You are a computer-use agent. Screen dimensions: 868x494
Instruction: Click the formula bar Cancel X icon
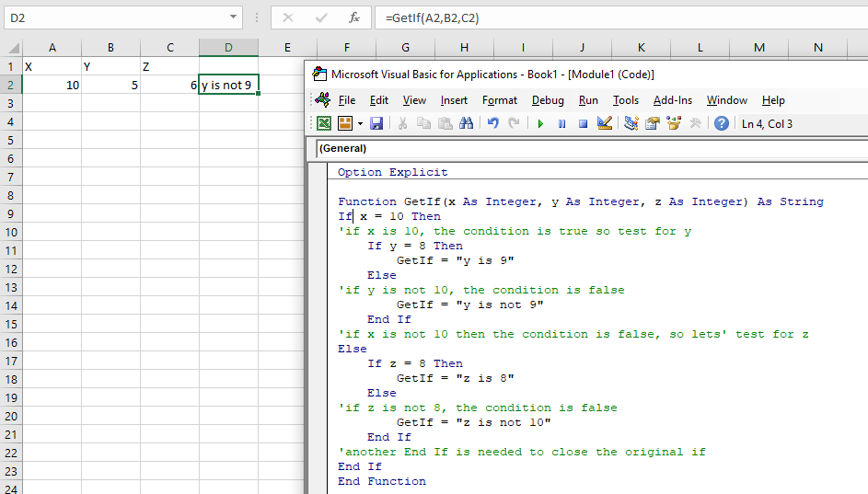click(x=288, y=17)
